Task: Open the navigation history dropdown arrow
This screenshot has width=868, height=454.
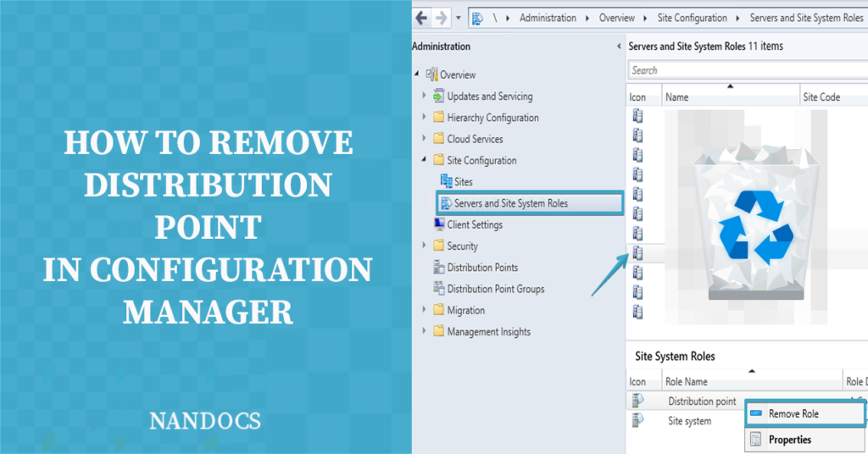Action: click(x=459, y=19)
